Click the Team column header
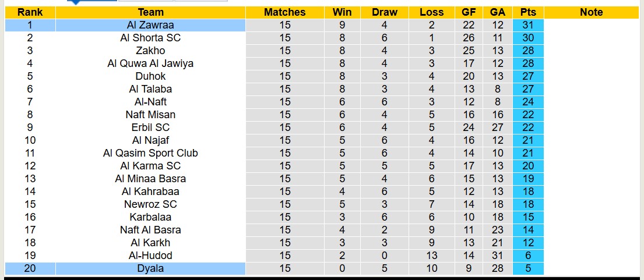This screenshot has width=644, height=280. pyautogui.click(x=150, y=12)
